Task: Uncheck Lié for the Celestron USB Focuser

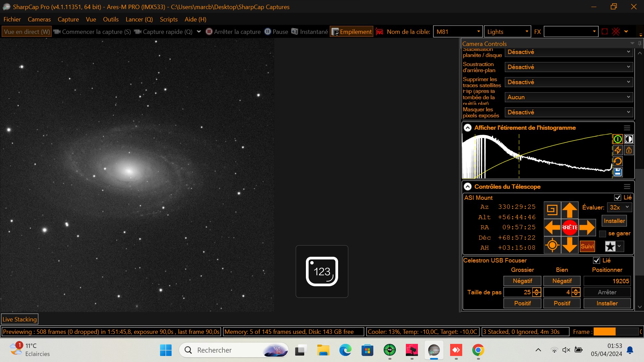Action: tap(596, 260)
